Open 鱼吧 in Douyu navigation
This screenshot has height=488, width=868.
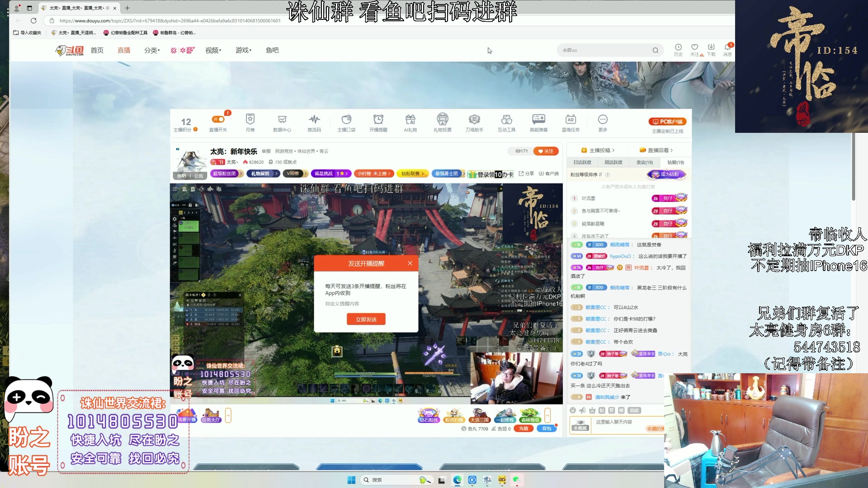point(272,50)
